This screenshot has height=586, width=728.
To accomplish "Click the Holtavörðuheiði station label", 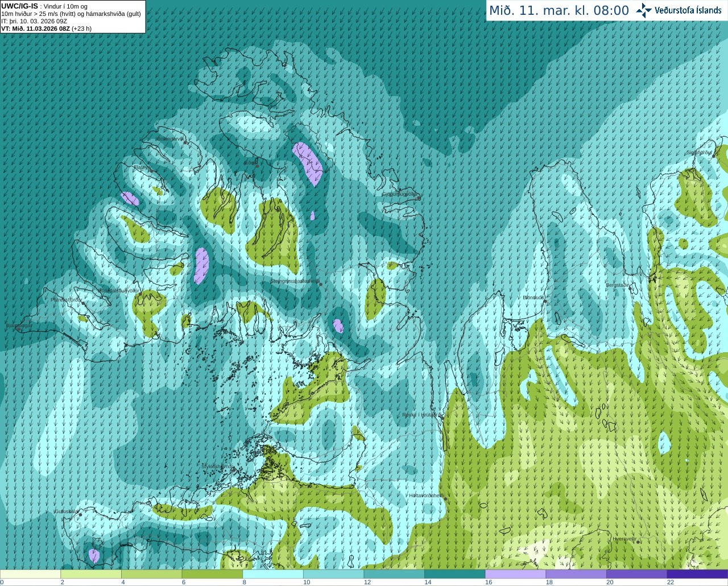I will pos(427,496).
